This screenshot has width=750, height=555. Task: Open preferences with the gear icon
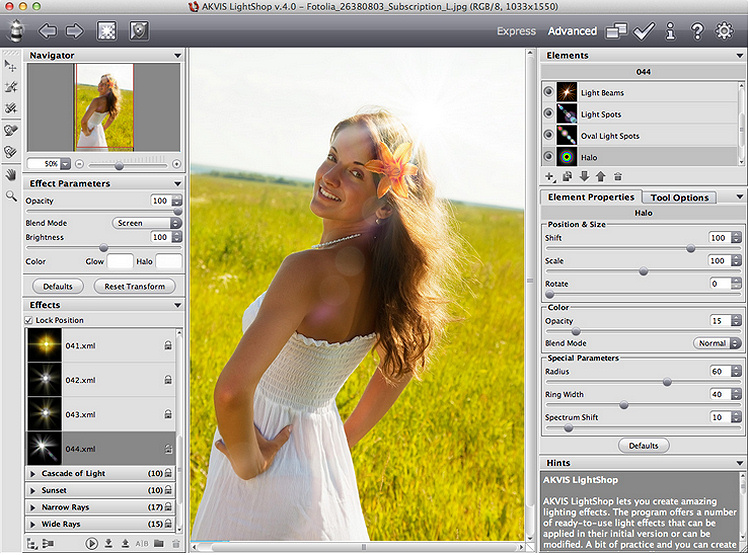tap(724, 31)
